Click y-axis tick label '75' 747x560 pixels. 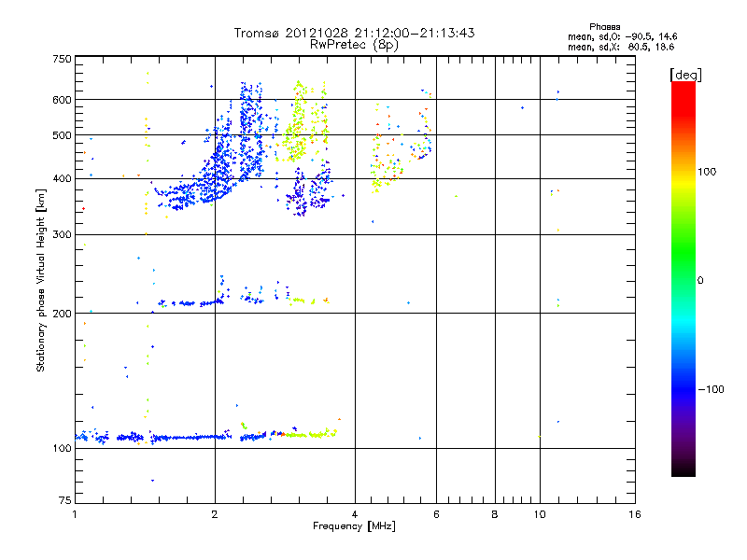click(x=65, y=500)
